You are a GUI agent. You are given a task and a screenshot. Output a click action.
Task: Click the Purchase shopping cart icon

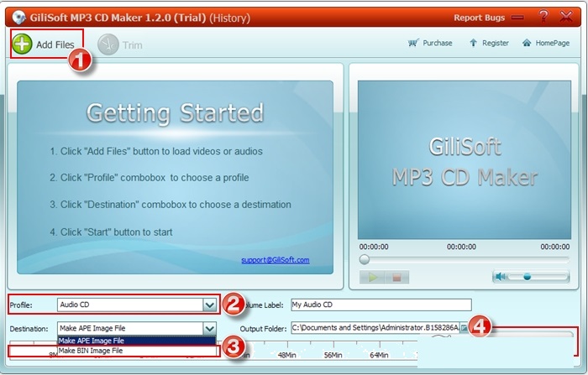[413, 43]
